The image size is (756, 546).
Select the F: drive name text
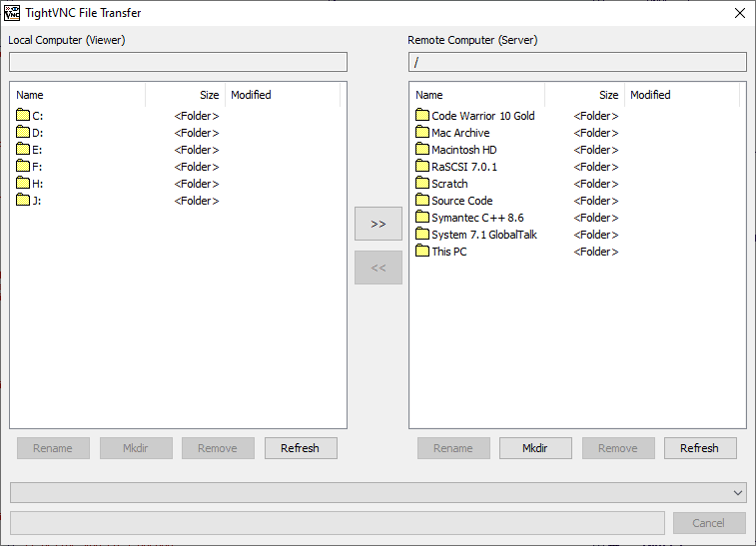click(37, 167)
